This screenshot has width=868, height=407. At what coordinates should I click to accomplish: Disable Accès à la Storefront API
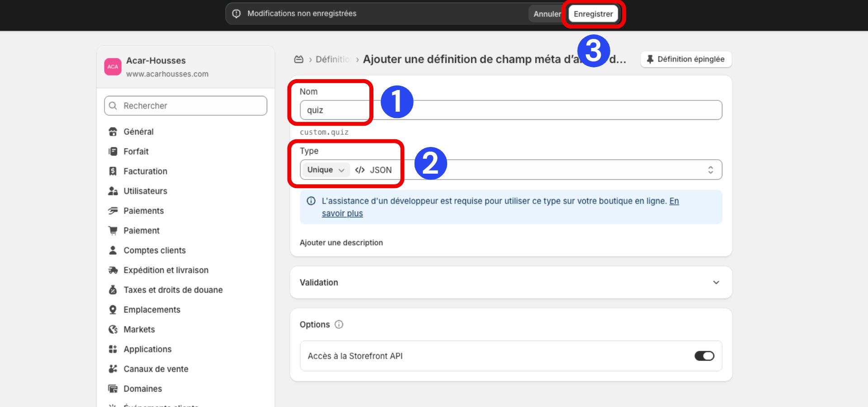tap(705, 356)
